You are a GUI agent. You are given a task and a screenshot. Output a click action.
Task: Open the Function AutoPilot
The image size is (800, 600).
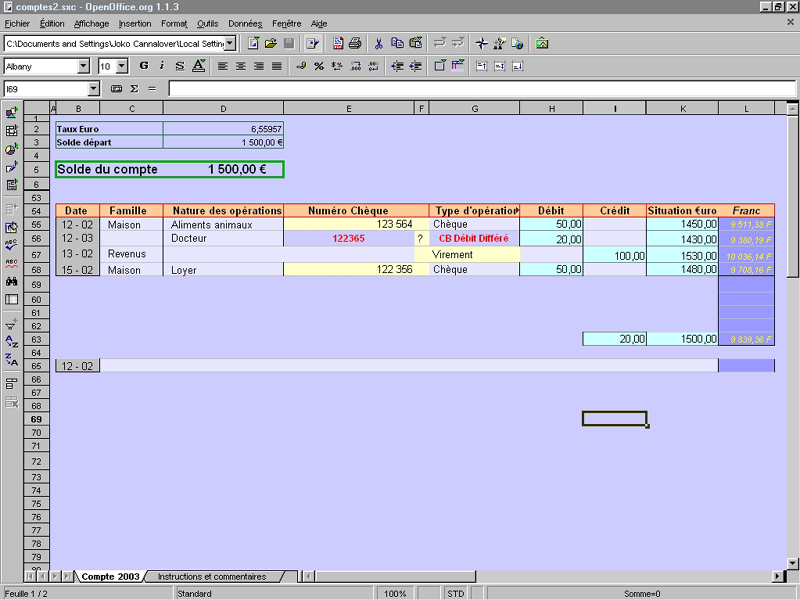click(116, 89)
